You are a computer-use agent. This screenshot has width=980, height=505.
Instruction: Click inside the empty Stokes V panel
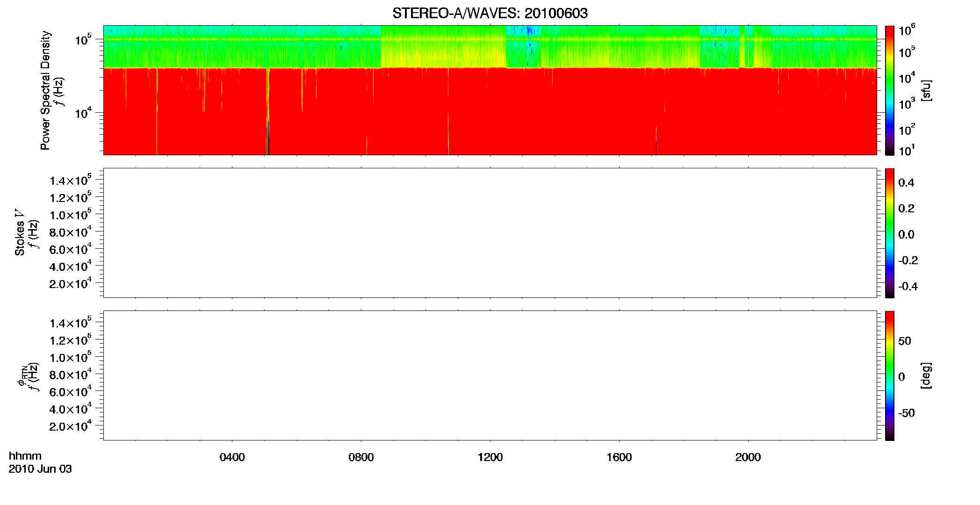coord(490,233)
